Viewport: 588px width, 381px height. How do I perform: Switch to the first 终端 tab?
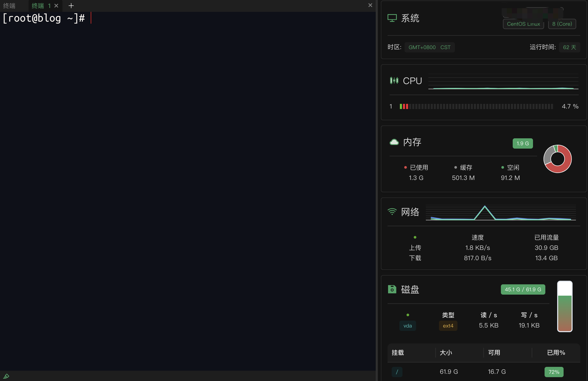10,6
